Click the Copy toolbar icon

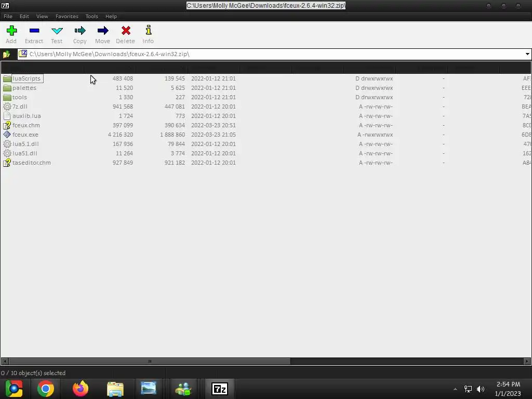(x=80, y=31)
